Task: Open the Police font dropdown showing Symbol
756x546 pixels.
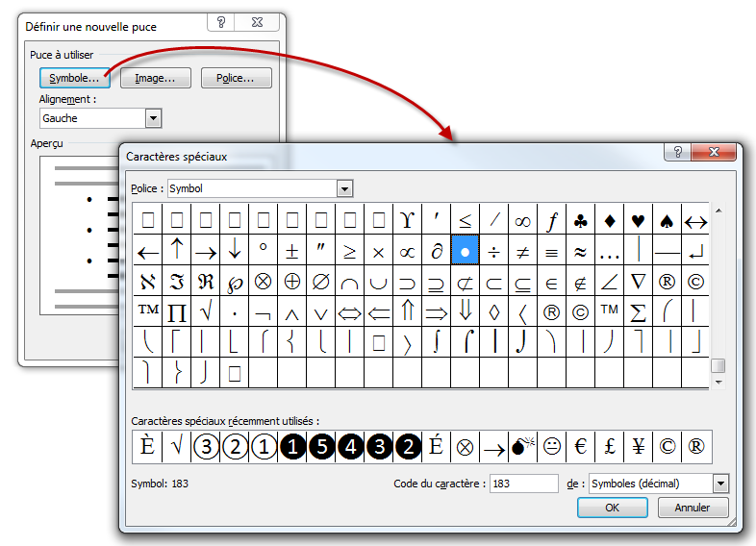Action: click(x=344, y=188)
